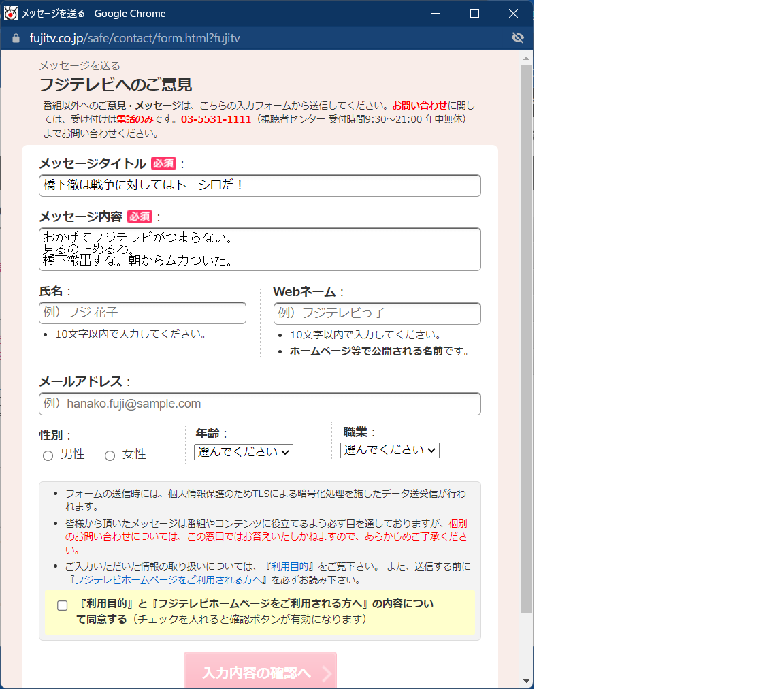Open the 利用目的 link
The width and height of the screenshot is (784, 689).
(x=289, y=566)
